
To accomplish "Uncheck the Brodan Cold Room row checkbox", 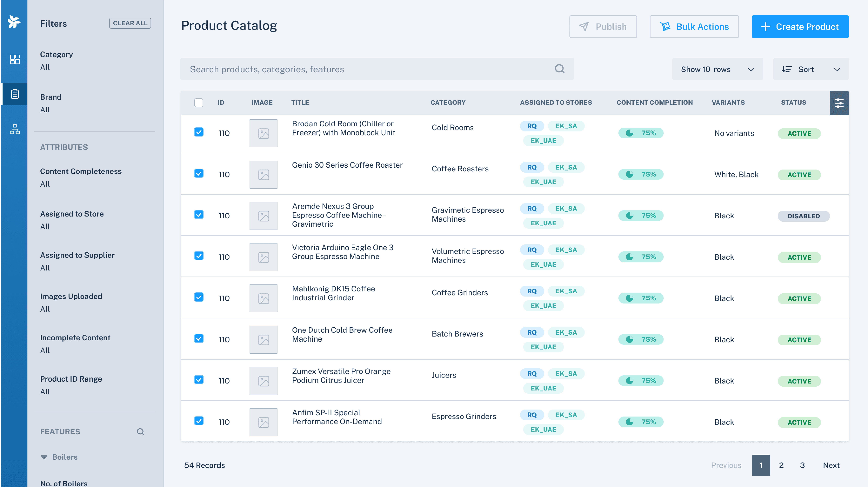I will 198,132.
